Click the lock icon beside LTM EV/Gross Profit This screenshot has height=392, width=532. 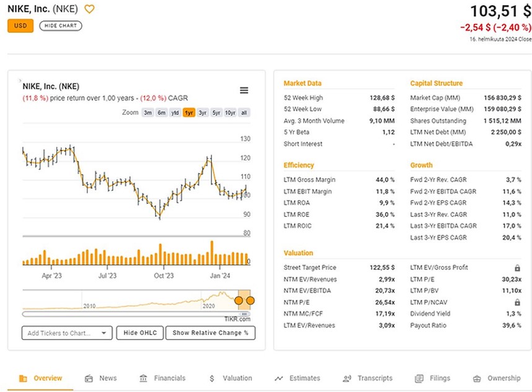(517, 268)
